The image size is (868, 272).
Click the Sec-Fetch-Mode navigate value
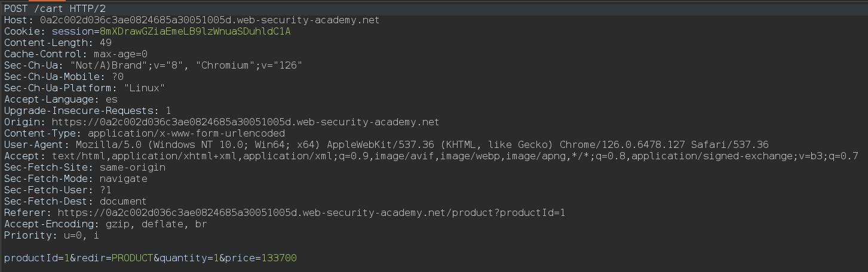(124, 178)
